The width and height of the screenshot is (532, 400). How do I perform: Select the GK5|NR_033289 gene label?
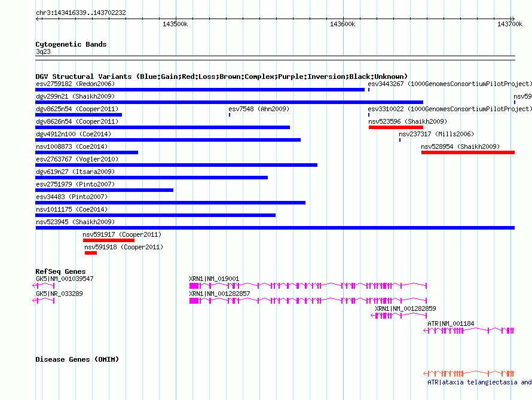pos(59,294)
